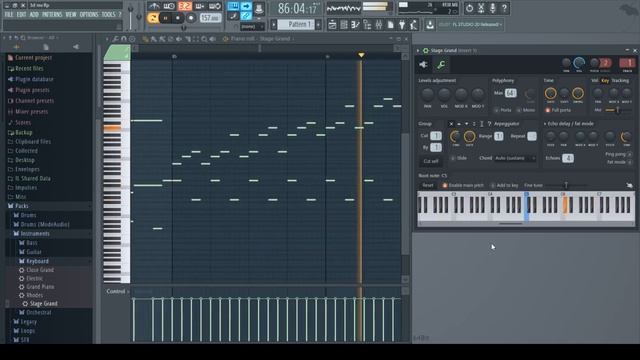Click the help question mark icon

tap(504, 8)
